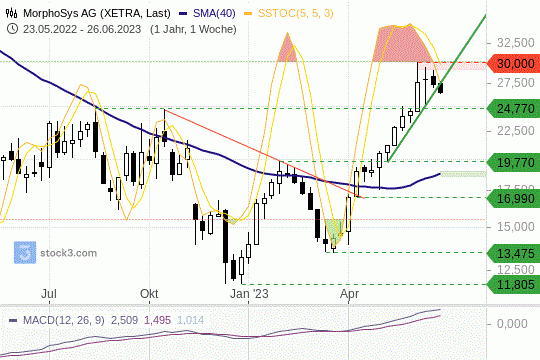Select the green 19,770 level label
The image size is (540, 360).
(x=513, y=162)
